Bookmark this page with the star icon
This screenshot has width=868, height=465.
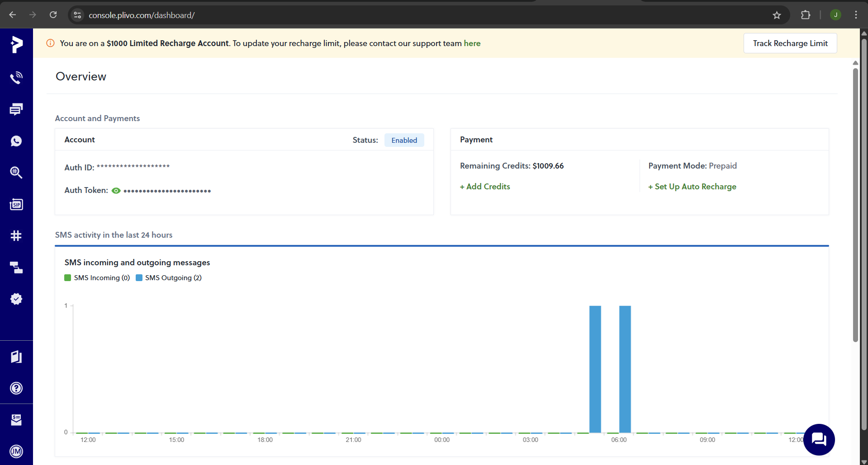[777, 15]
